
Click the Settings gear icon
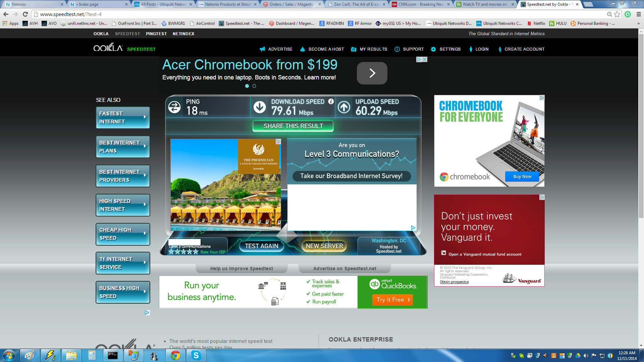[x=433, y=49]
